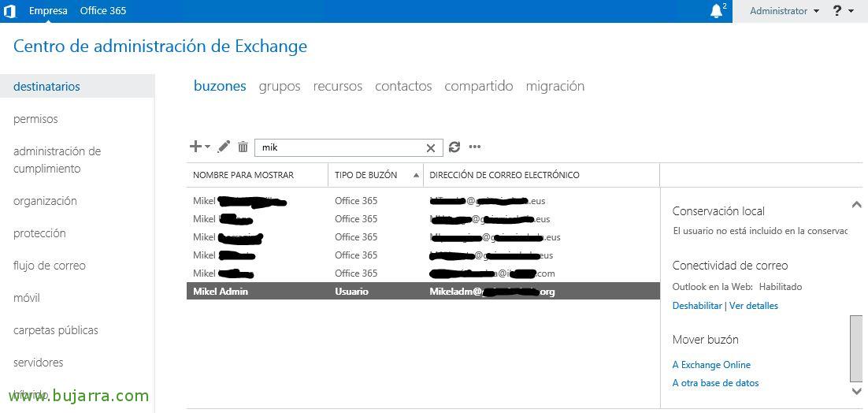Clear the search box with X icon

[x=431, y=147]
